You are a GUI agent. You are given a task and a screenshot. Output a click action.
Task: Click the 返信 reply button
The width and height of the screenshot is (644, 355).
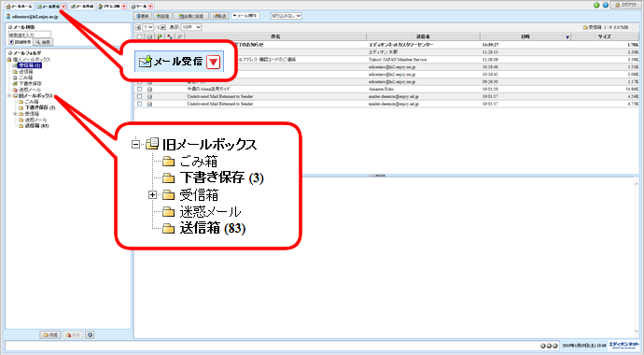[162, 16]
